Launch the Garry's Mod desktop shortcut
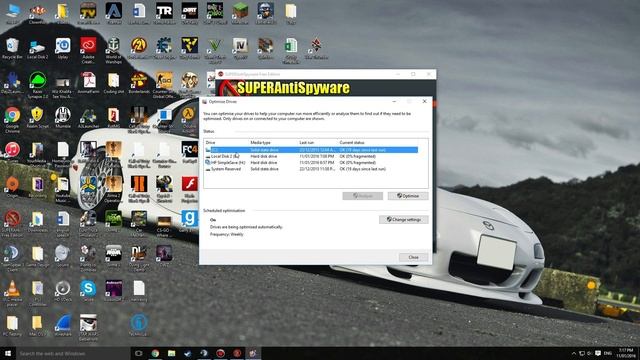Viewport: 640px width, 360px height. (x=189, y=221)
